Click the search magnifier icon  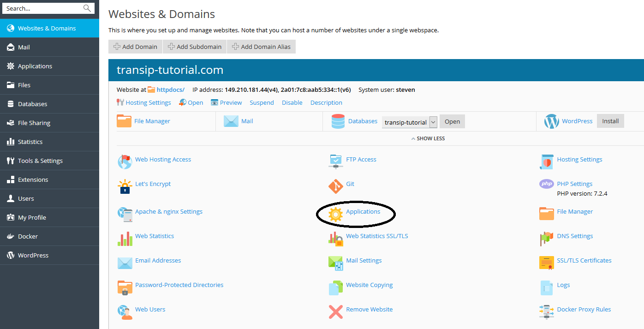tap(87, 8)
